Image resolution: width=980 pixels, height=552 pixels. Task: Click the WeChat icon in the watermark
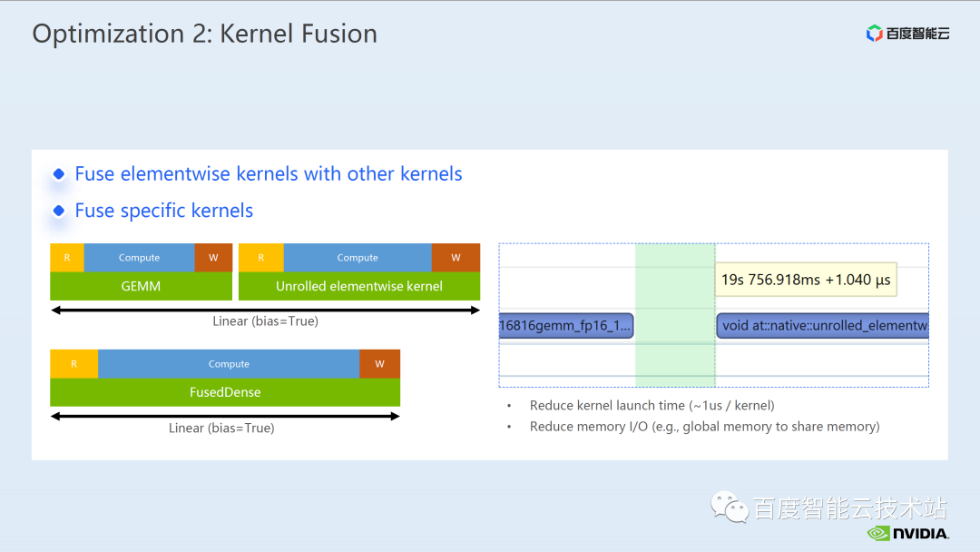pyautogui.click(x=725, y=507)
